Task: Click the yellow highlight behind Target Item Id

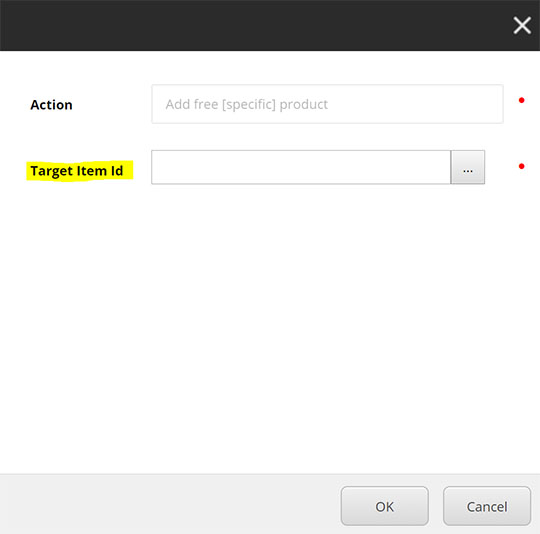Action: 80,170
